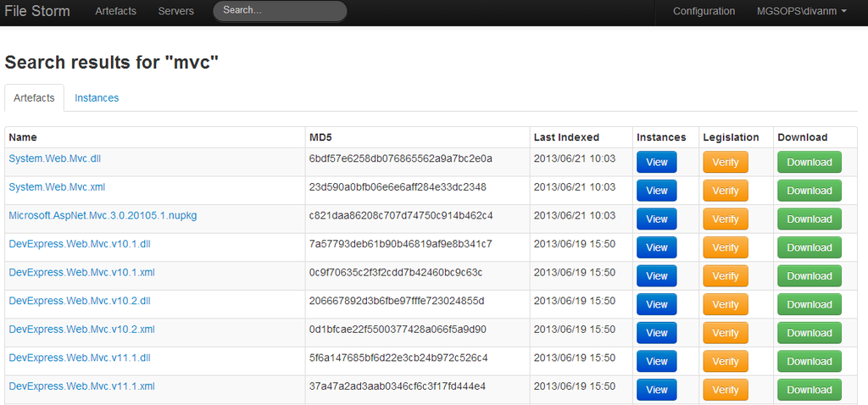Switch to the Instances results tab

pos(97,98)
